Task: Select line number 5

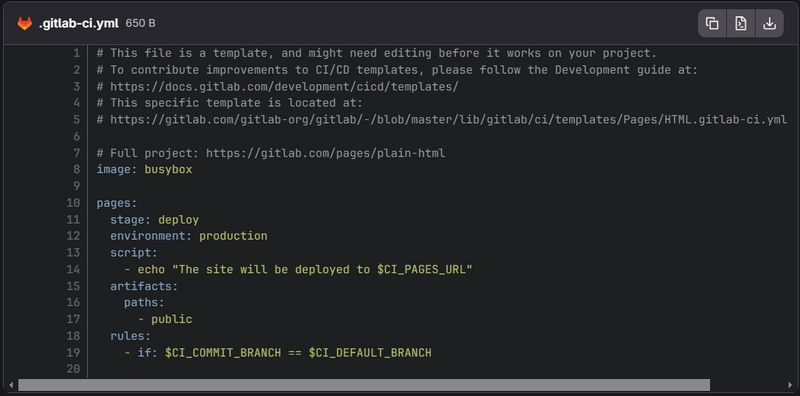Action: pos(77,120)
